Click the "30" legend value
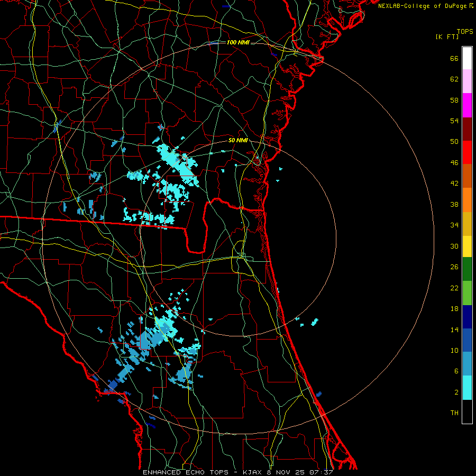 pyautogui.click(x=454, y=246)
